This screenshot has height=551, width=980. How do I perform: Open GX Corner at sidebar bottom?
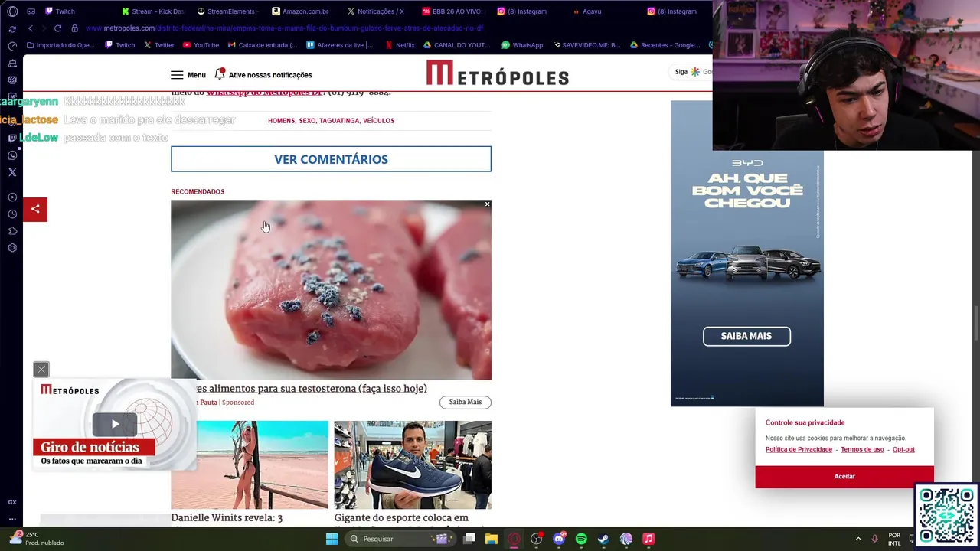coord(12,502)
